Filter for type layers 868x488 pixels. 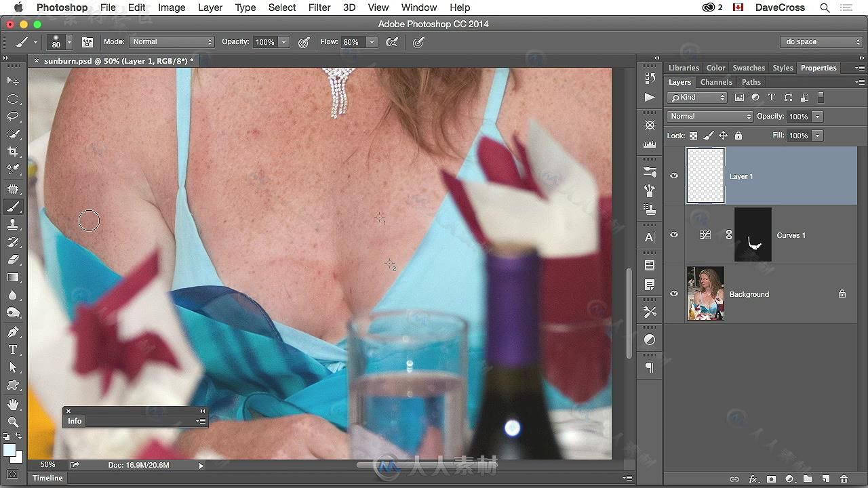tap(772, 98)
